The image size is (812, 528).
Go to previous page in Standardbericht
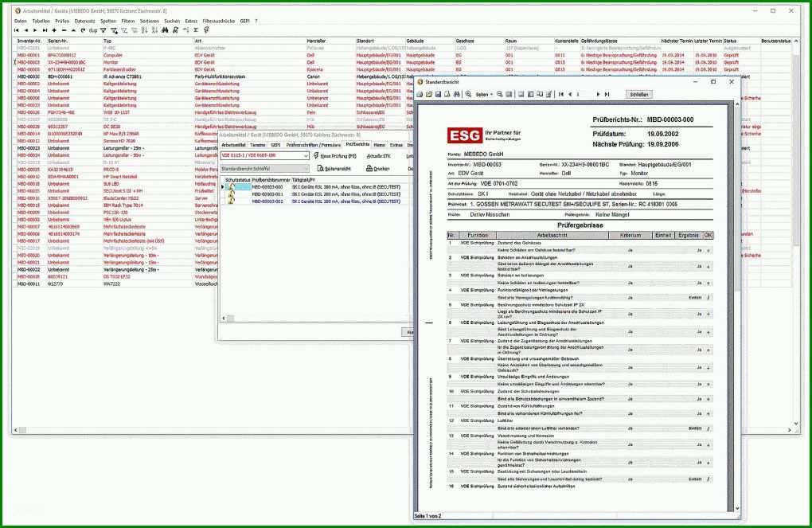(x=570, y=94)
